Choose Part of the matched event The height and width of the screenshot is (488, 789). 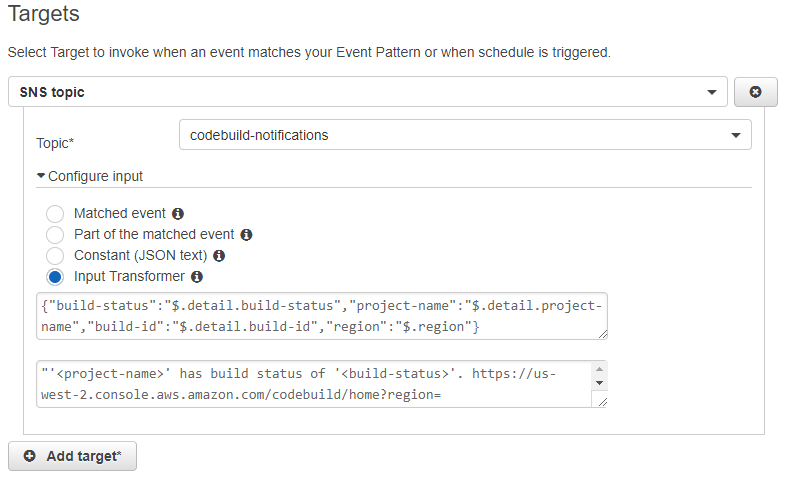[55, 235]
